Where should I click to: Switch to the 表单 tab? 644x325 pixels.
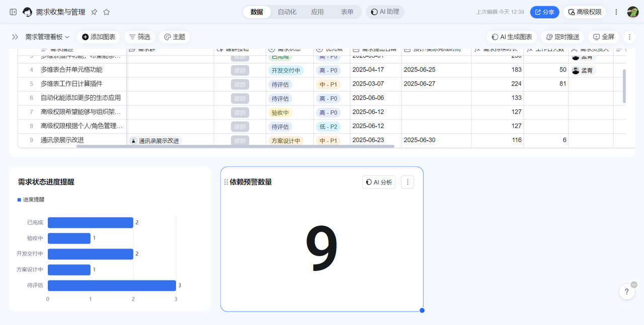[x=347, y=12]
